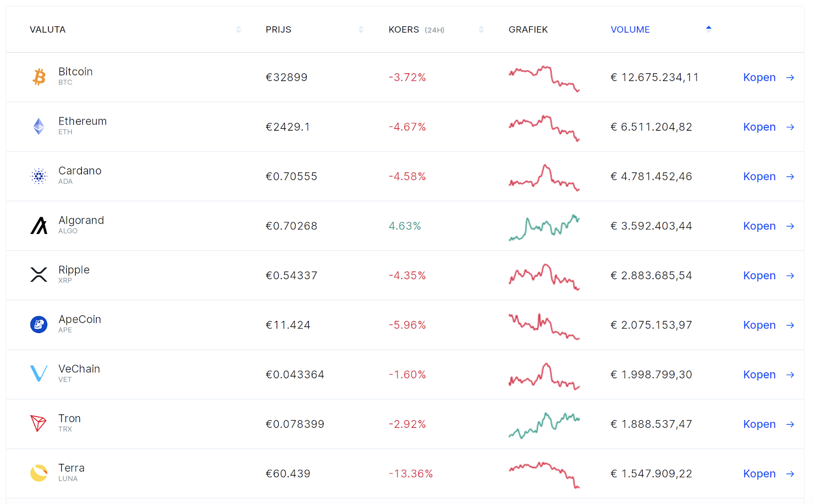Select the Algorand name text

[81, 220]
